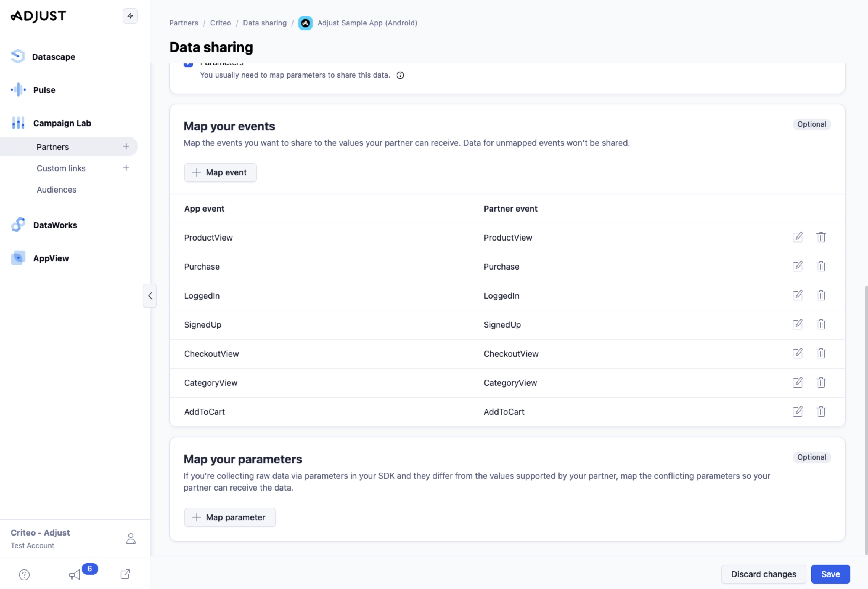Click the external link icon in sidebar footer
868x589 pixels.
pyautogui.click(x=126, y=574)
